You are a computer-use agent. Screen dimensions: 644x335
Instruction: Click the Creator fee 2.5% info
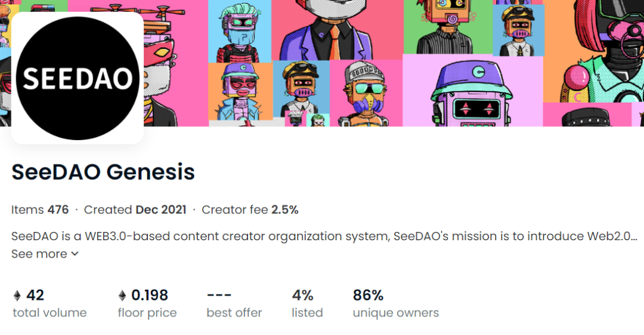pyautogui.click(x=250, y=210)
